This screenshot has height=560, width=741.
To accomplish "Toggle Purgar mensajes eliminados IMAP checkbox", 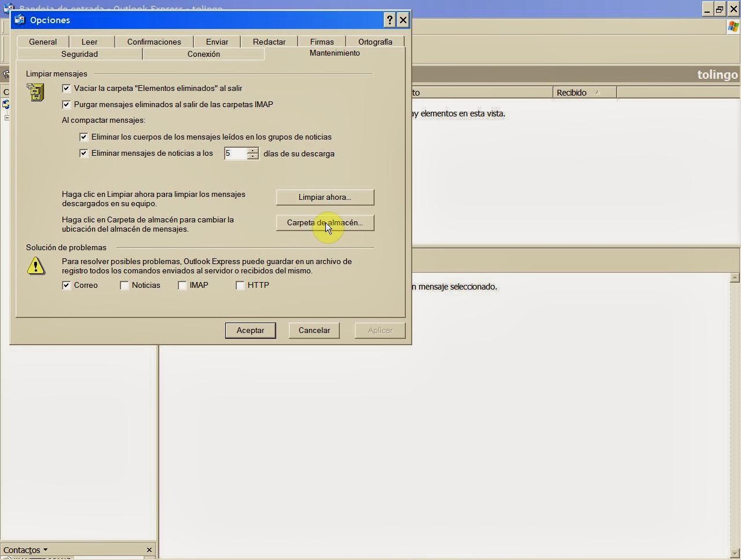I will (x=67, y=104).
